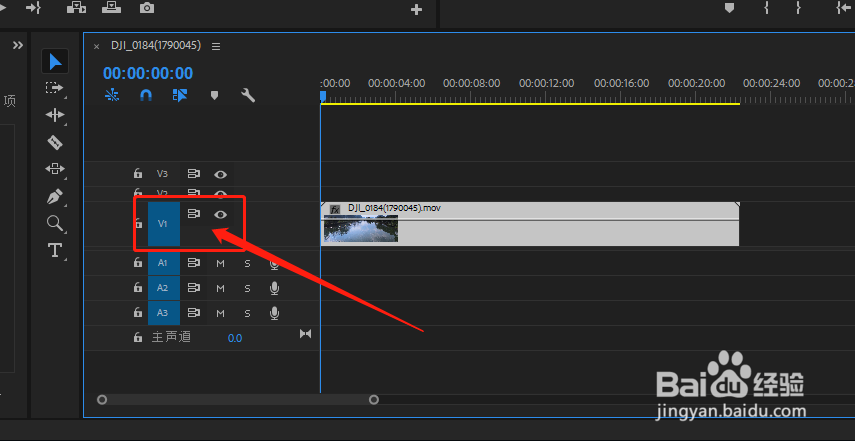Screen dimensions: 855x441
Task: Select the Zoom magnifier tool
Action: pos(55,223)
